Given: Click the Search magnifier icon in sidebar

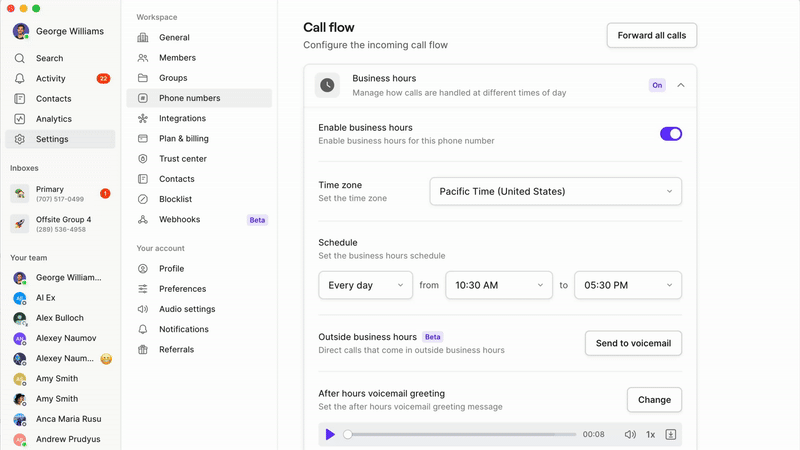Looking at the screenshot, I should 19,58.
